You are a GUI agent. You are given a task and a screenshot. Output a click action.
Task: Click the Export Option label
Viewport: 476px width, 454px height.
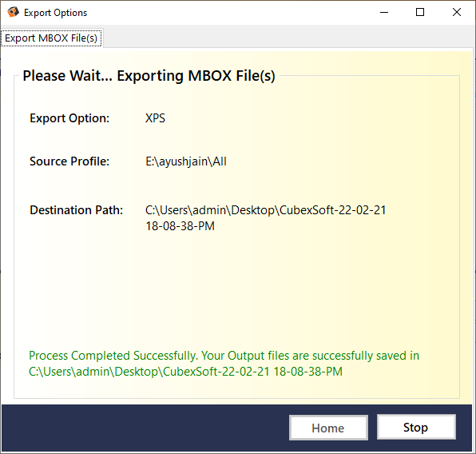69,118
